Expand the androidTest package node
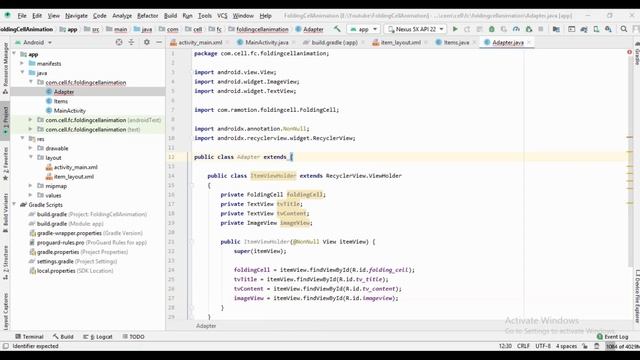The width and height of the screenshot is (640, 360). click(x=31, y=120)
